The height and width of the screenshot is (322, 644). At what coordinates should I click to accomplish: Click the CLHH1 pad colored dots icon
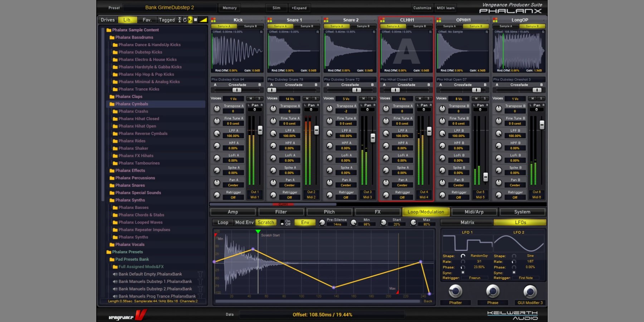point(382,20)
